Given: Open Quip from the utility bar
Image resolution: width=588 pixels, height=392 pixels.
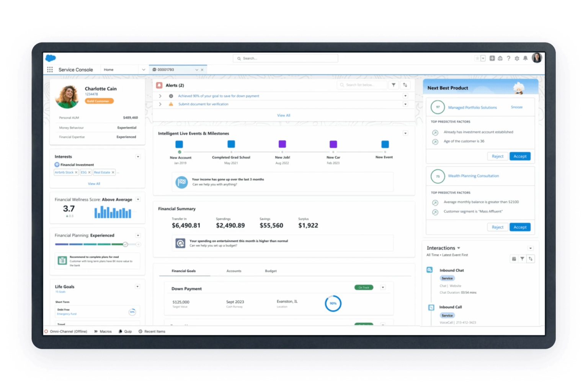Looking at the screenshot, I should (x=125, y=331).
